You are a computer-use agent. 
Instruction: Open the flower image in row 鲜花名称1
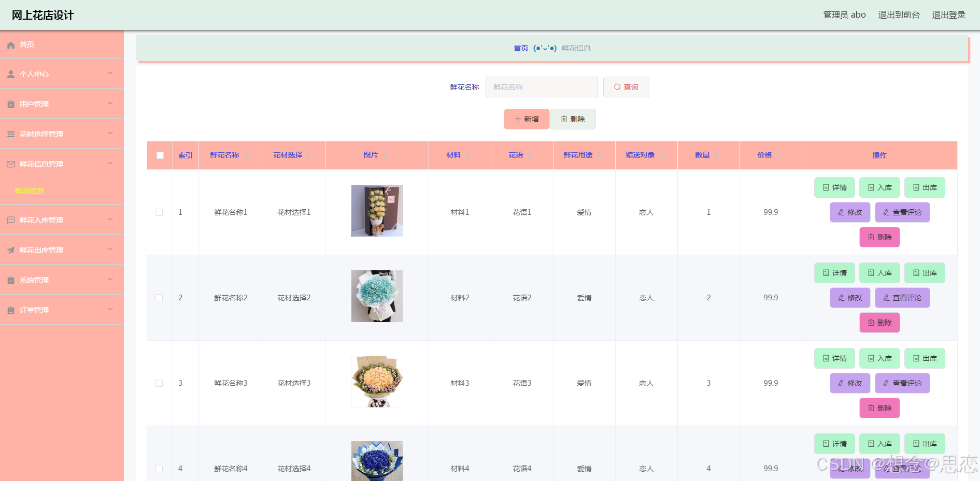377,211
